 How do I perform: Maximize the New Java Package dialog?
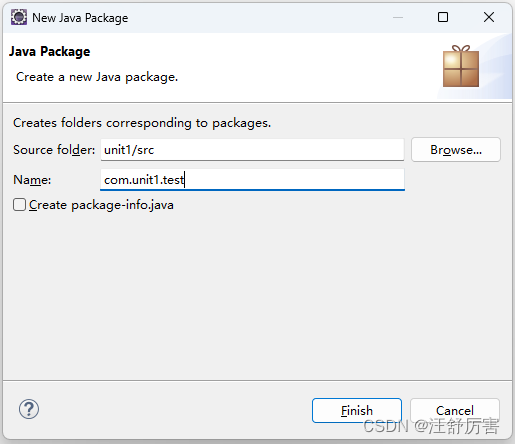tap(443, 17)
